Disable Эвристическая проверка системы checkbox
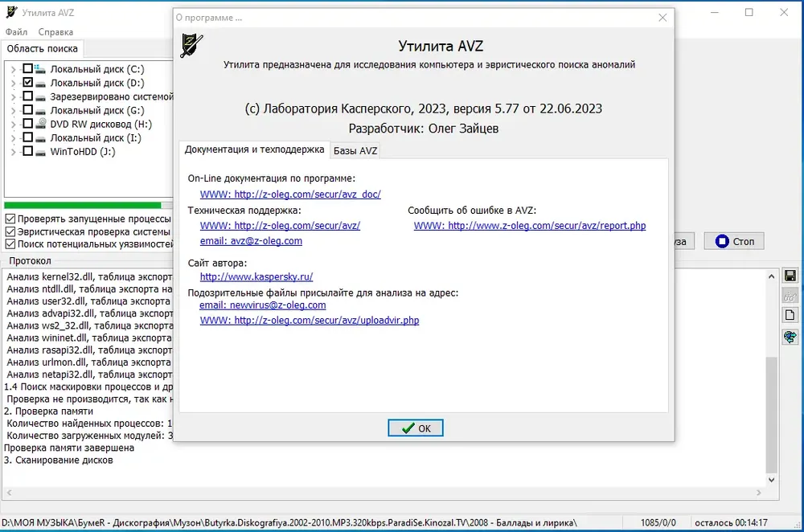 coord(10,231)
